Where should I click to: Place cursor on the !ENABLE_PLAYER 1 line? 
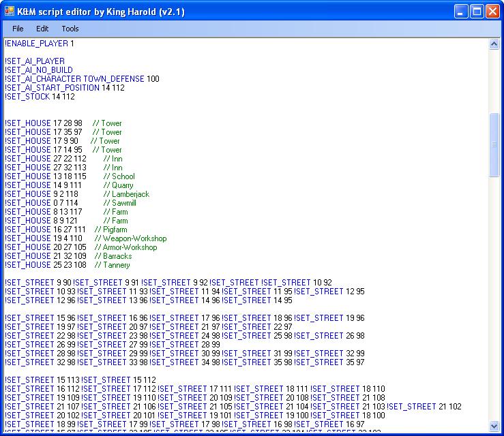40,44
